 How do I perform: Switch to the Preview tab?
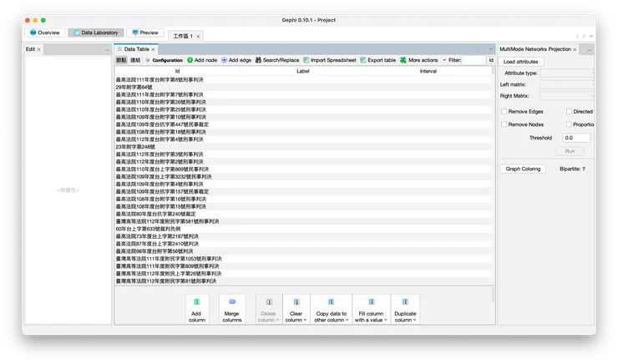145,33
